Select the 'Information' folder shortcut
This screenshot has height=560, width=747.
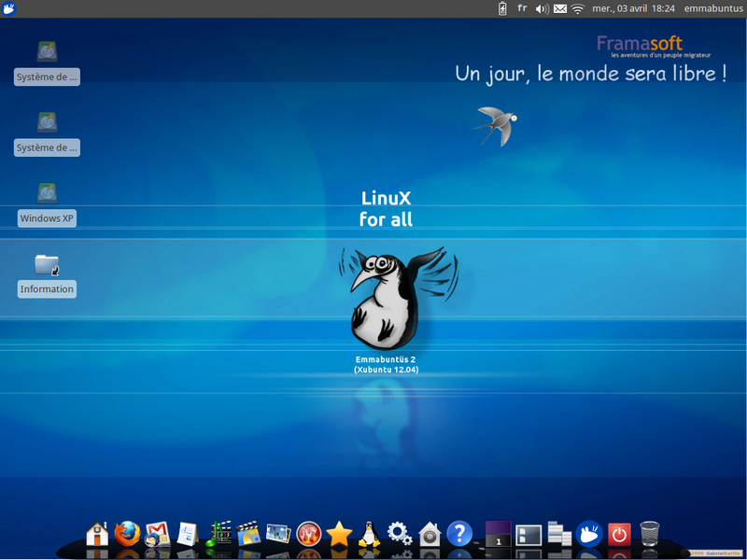(x=47, y=265)
